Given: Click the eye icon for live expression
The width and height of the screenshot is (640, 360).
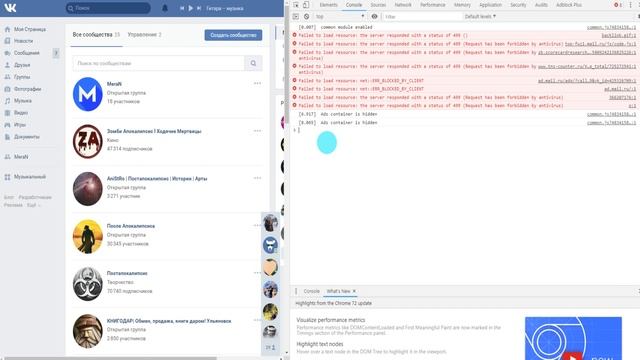Looking at the screenshot, I should pyautogui.click(x=374, y=17).
